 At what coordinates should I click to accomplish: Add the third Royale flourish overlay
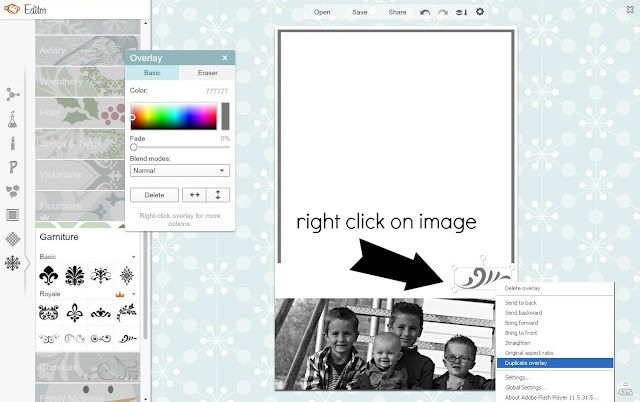point(101,313)
